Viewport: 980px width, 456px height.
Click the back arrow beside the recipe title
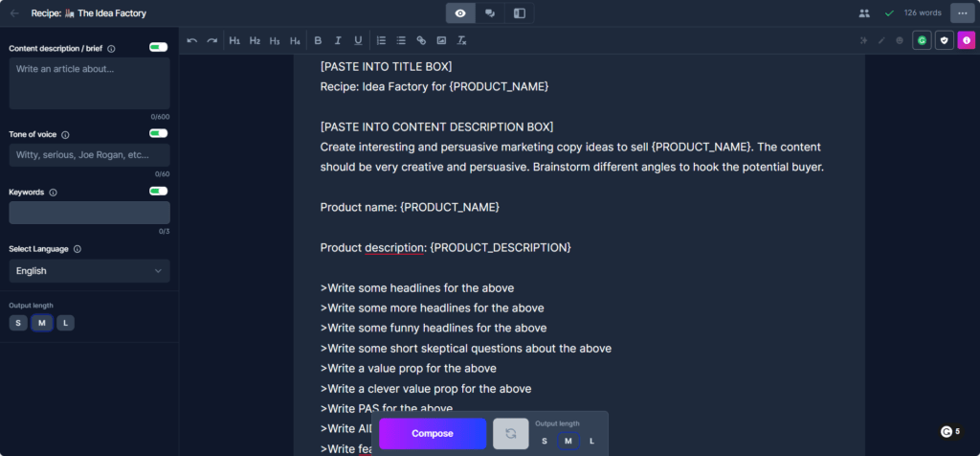14,13
